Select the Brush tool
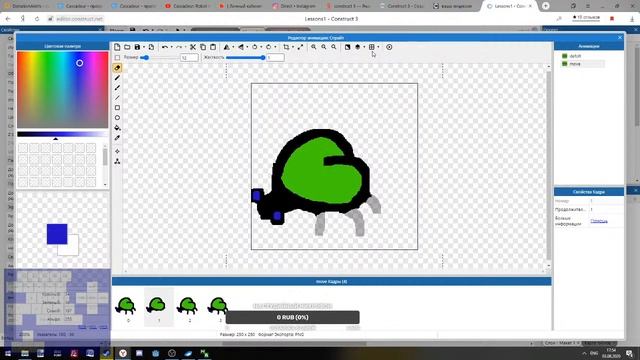This screenshot has height=360, width=640. click(x=117, y=88)
